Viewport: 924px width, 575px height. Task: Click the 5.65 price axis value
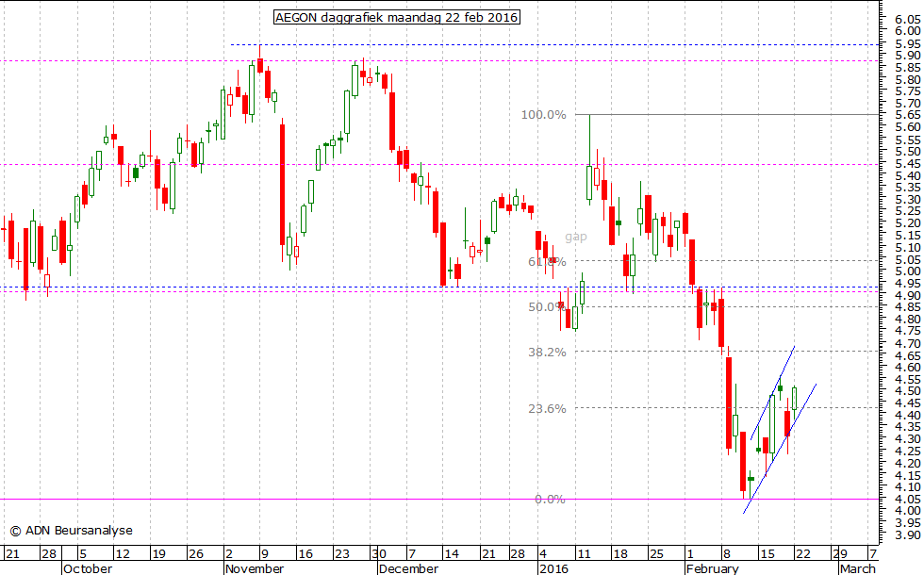(x=907, y=115)
